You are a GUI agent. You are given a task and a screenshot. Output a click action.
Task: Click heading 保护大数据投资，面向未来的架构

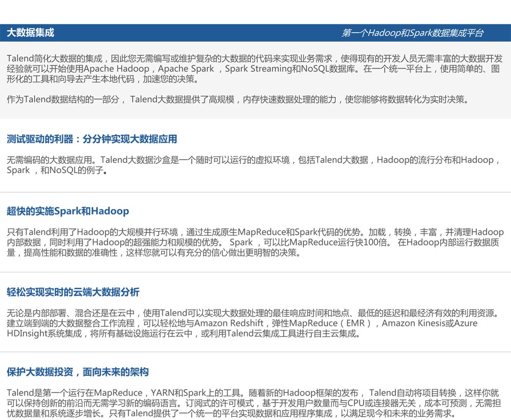(78, 372)
